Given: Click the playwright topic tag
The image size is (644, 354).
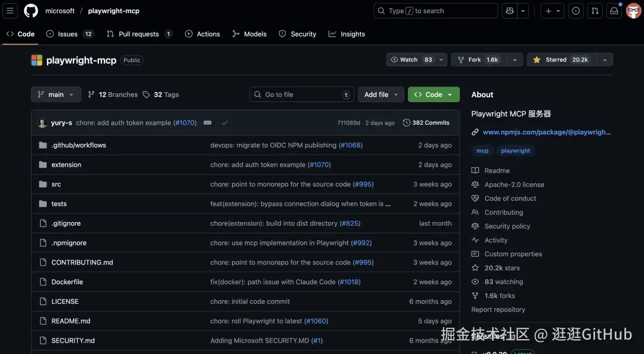Looking at the screenshot, I should [515, 151].
